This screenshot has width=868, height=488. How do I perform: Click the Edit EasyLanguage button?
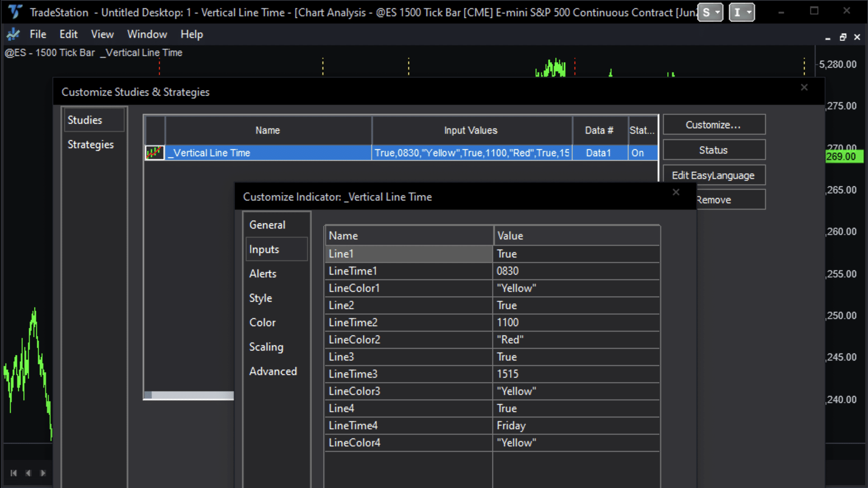click(714, 175)
